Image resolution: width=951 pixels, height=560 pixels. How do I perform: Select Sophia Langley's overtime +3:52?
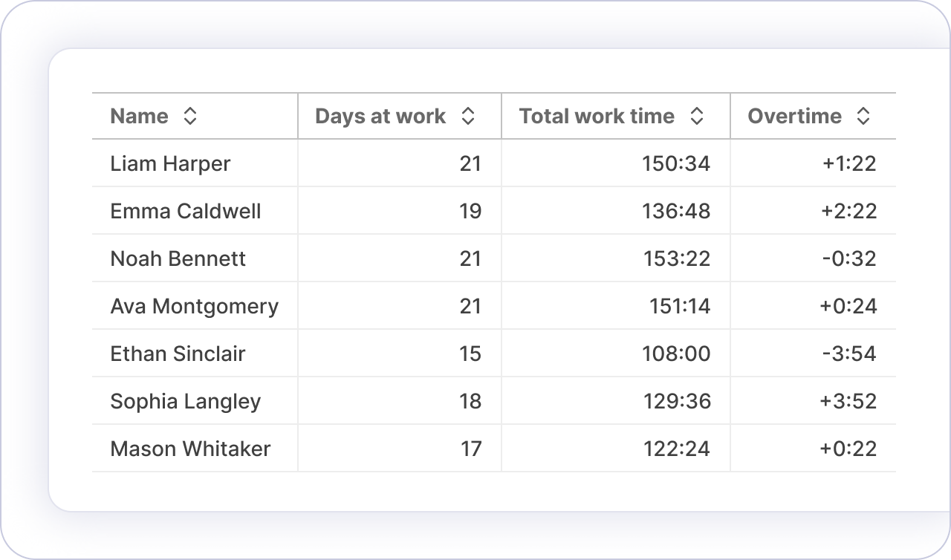(848, 401)
